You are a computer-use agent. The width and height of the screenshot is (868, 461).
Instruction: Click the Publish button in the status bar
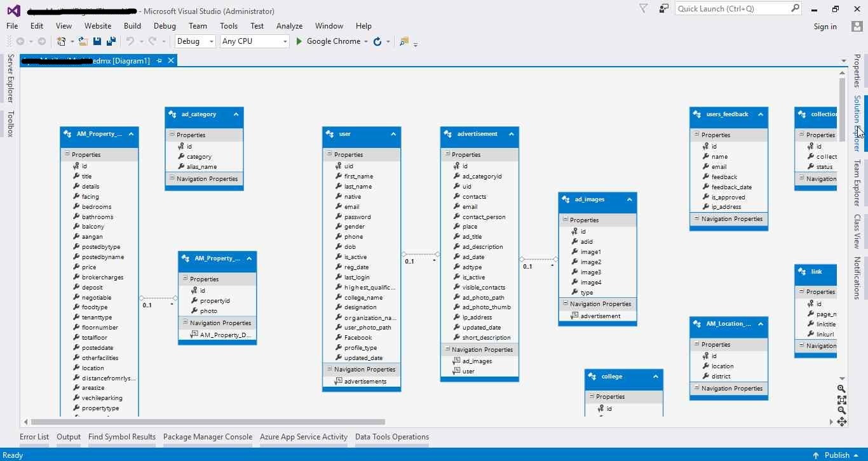[x=836, y=455]
